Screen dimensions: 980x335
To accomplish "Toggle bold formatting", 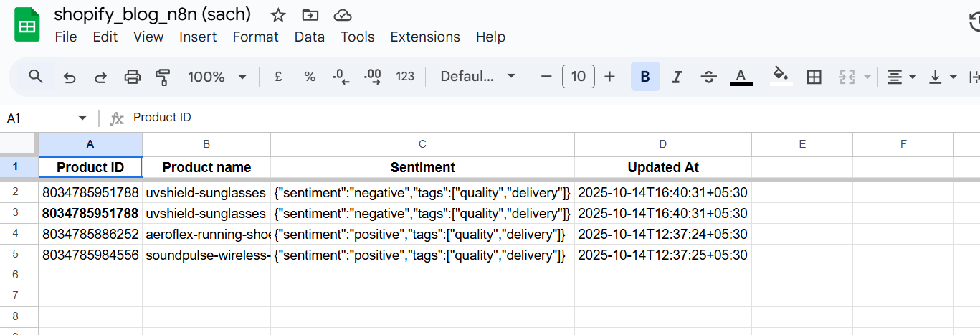I will [x=645, y=77].
